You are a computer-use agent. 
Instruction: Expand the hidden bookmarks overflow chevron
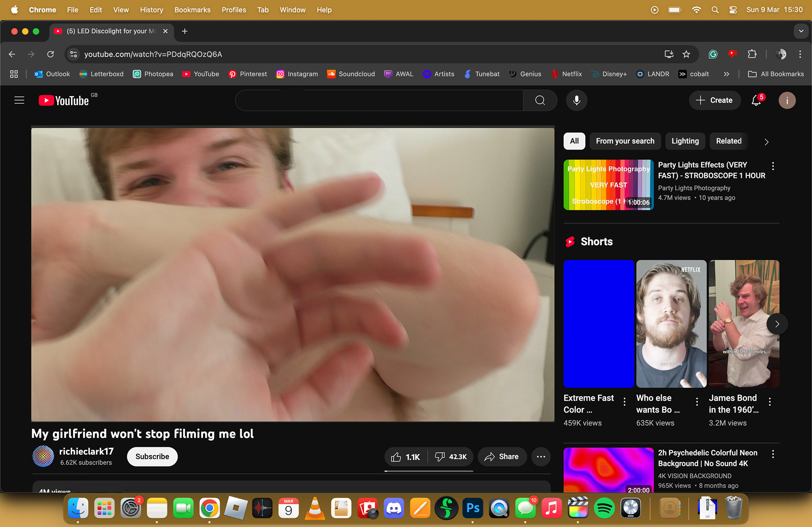click(726, 74)
